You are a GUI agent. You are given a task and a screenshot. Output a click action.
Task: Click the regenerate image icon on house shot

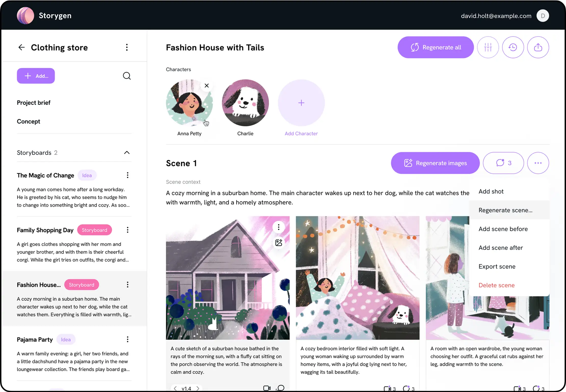279,242
